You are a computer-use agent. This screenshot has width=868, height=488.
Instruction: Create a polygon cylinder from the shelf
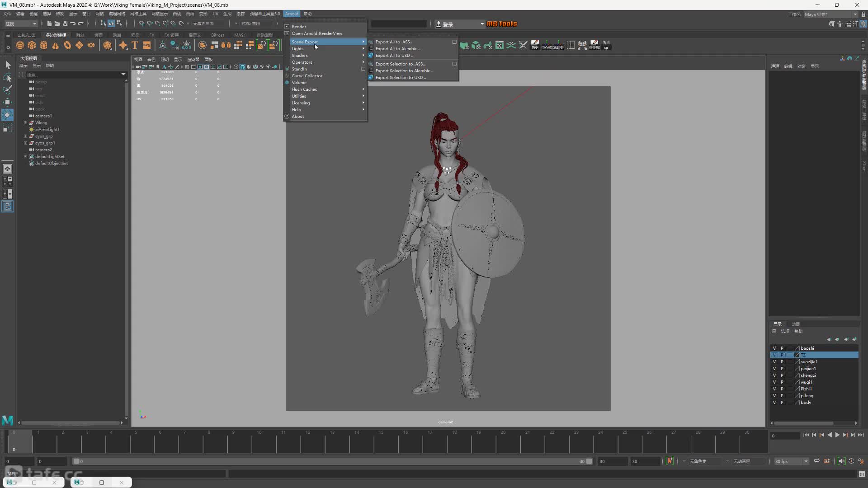tap(43, 45)
